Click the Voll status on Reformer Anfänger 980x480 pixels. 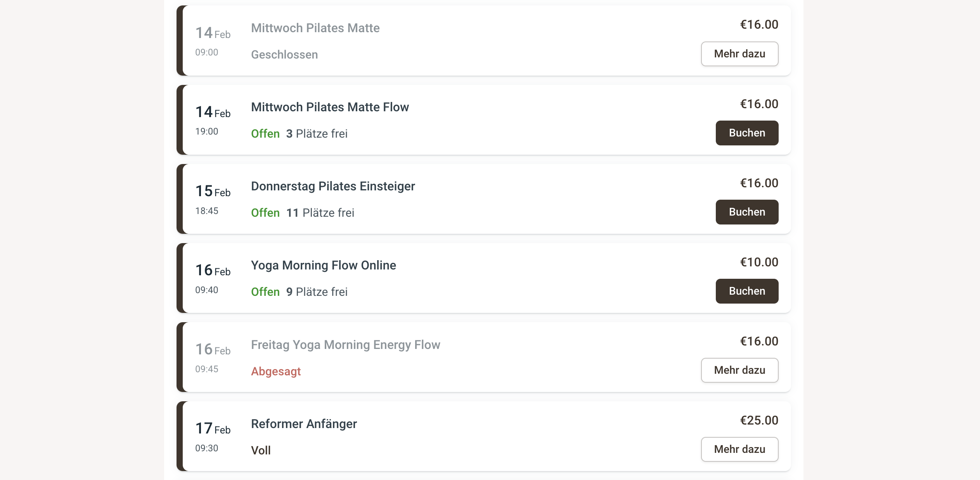[261, 451]
